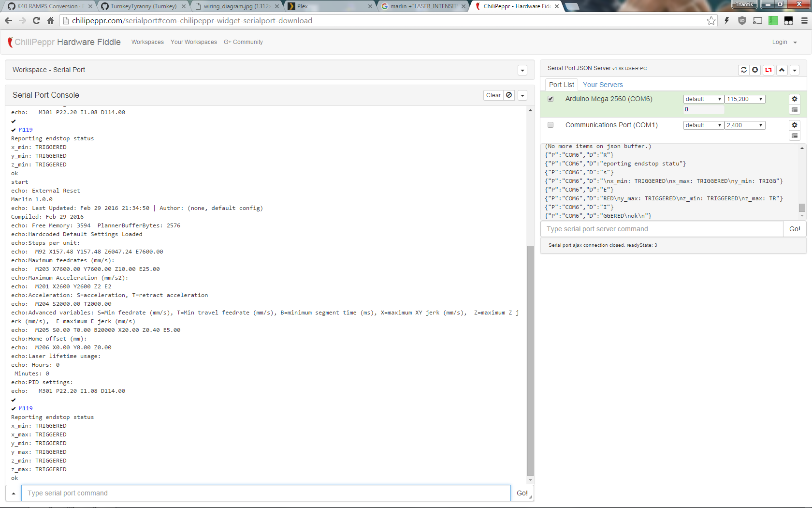Click the Google Cast extension icon
Image resolution: width=812 pixels, height=508 pixels.
coord(757,20)
